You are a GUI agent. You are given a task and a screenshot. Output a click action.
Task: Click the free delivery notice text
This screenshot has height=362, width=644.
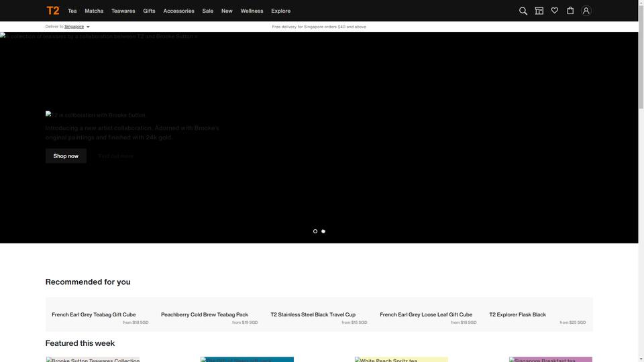pos(319,27)
